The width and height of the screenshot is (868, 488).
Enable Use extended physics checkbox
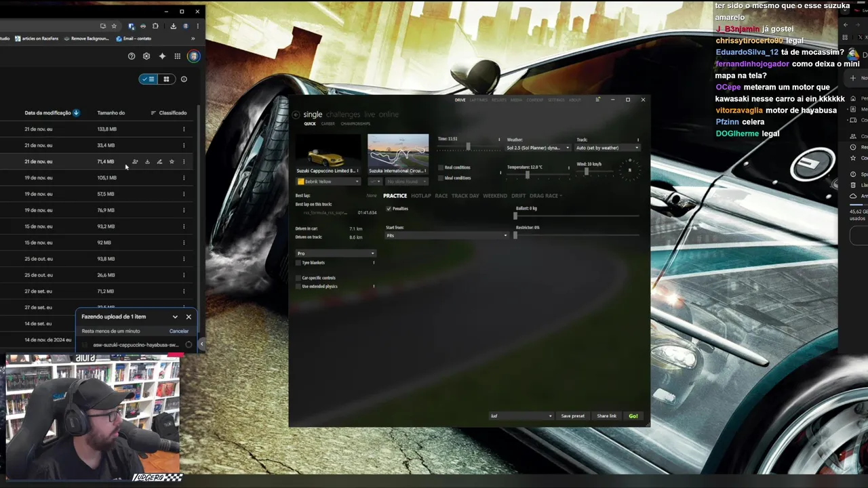298,286
